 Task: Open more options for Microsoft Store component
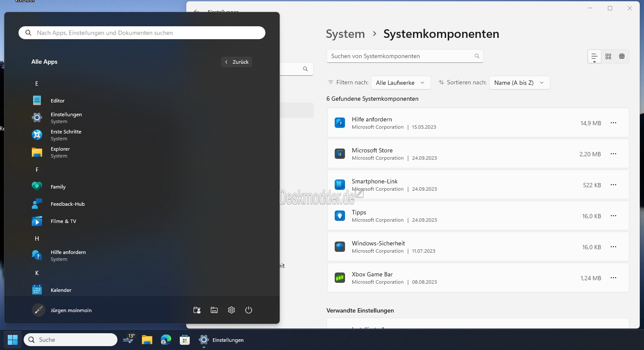pos(613,154)
